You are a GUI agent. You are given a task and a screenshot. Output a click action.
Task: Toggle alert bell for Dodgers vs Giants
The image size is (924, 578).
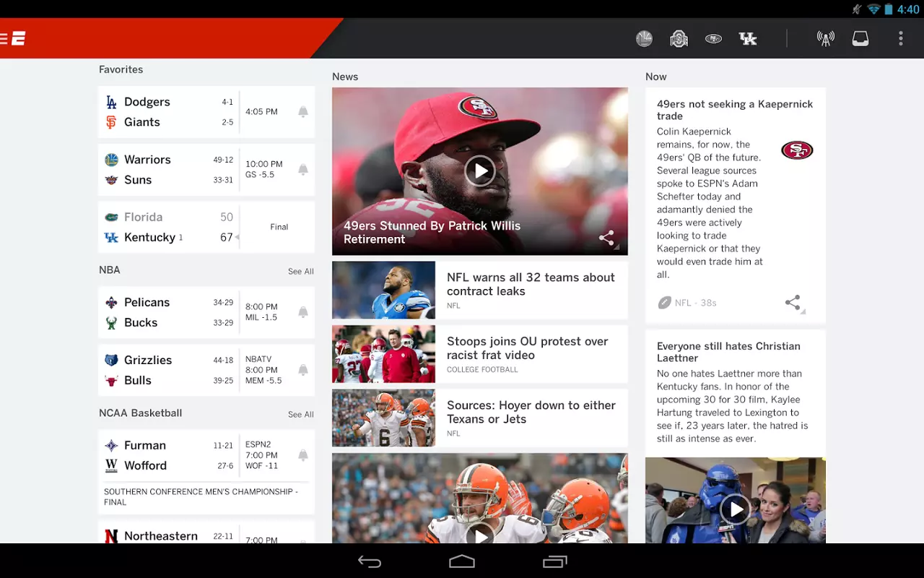click(x=303, y=112)
